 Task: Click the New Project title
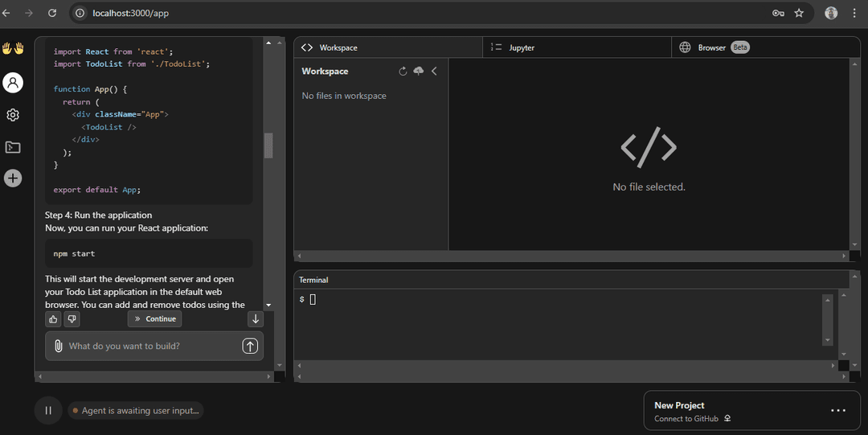[679, 405]
